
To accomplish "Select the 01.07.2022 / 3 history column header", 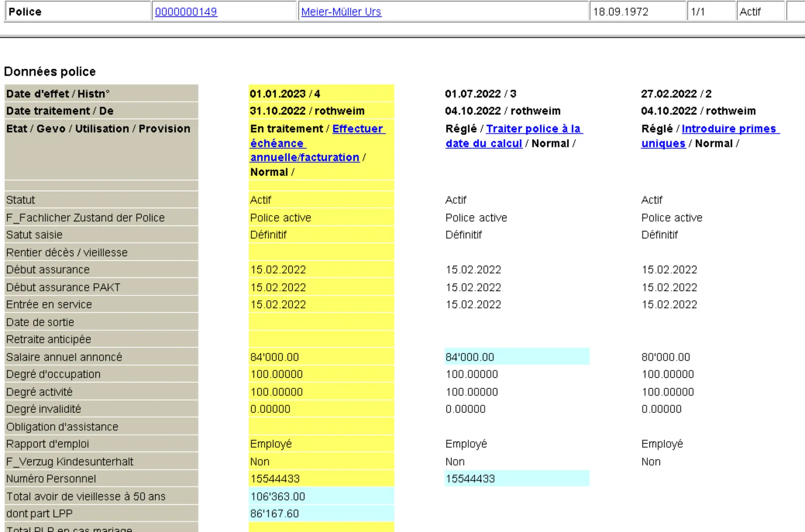I will click(480, 93).
